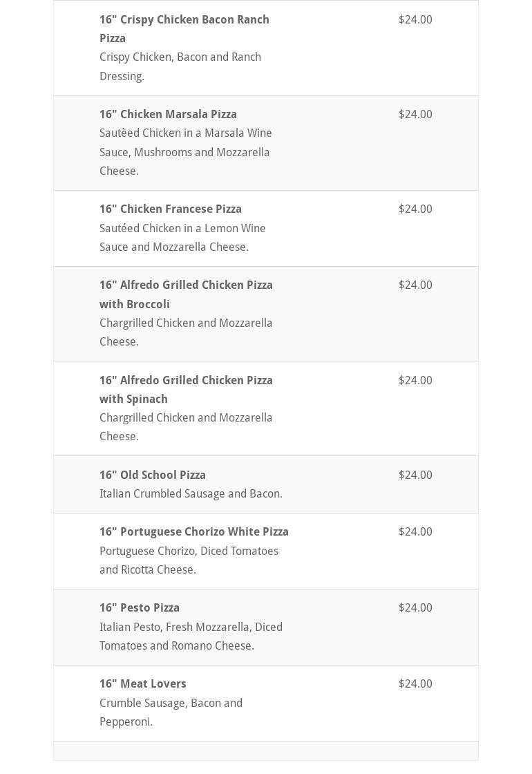Click the "Italian Crumbled Sausage and Bacon" description

pyautogui.click(x=191, y=493)
